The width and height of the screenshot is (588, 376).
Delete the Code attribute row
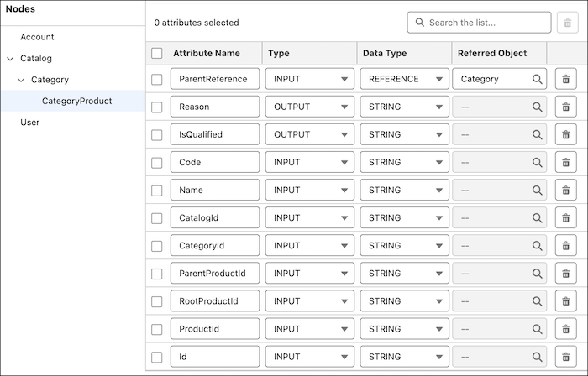pos(565,162)
